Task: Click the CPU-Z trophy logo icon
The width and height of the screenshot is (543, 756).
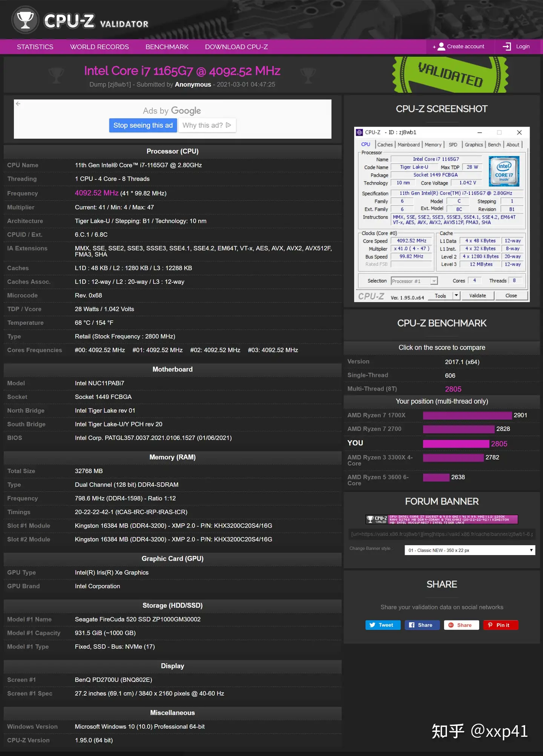Action: pos(25,20)
